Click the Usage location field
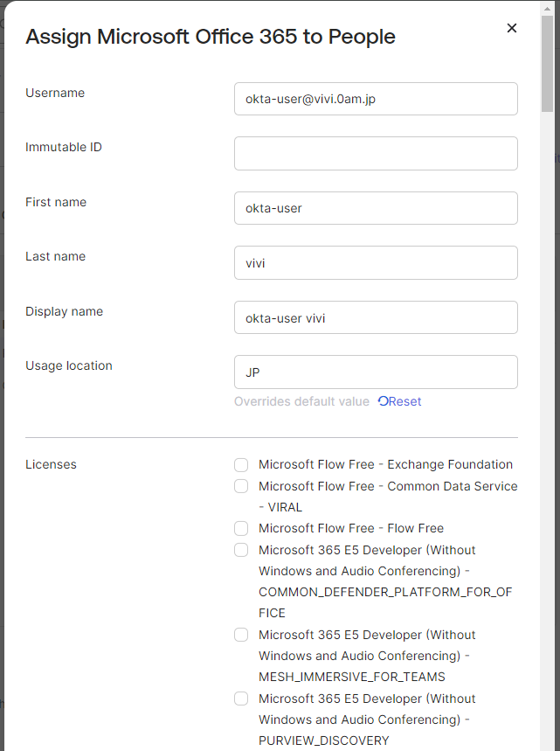The height and width of the screenshot is (751, 560). coord(376,372)
